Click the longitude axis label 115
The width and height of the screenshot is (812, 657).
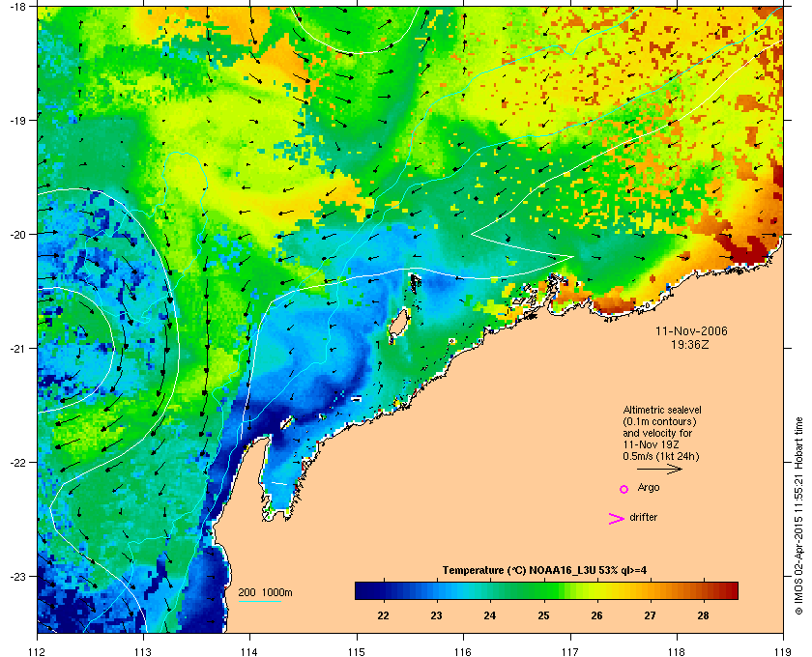pyautogui.click(x=357, y=652)
